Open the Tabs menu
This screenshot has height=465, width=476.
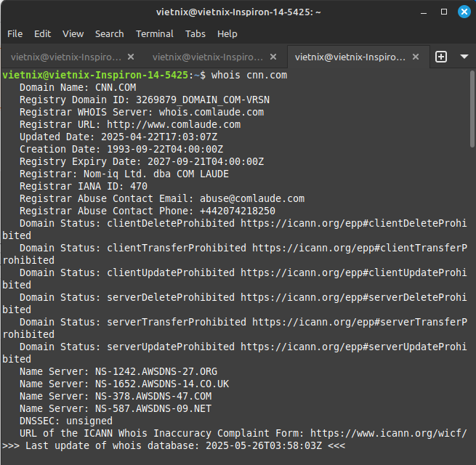coord(195,33)
